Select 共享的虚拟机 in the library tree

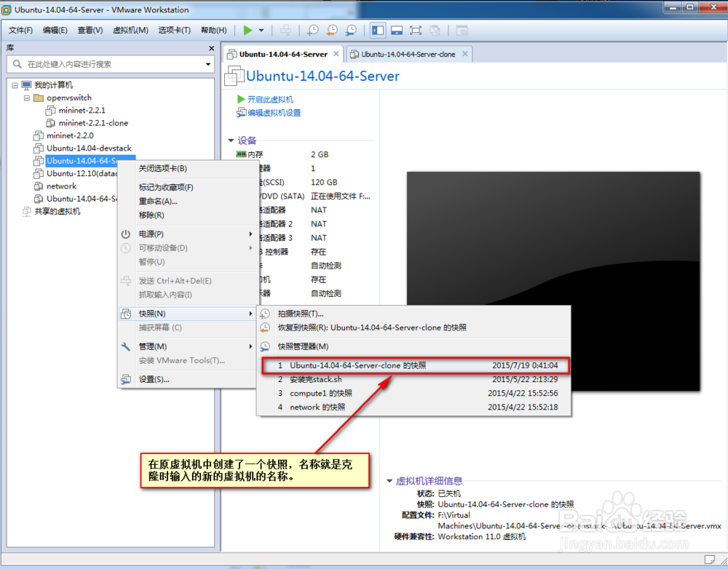click(x=57, y=212)
